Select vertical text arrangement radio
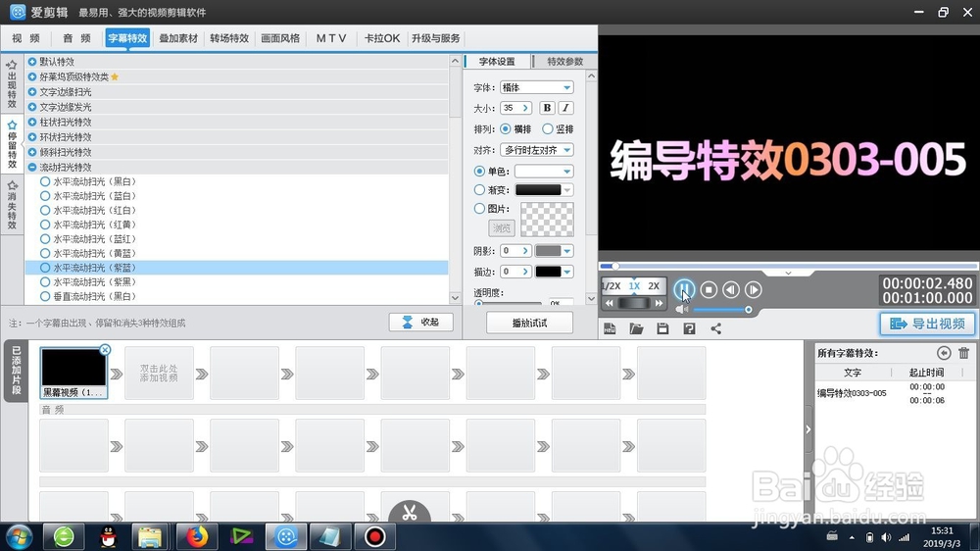Screen dimensions: 980x551 (548, 128)
